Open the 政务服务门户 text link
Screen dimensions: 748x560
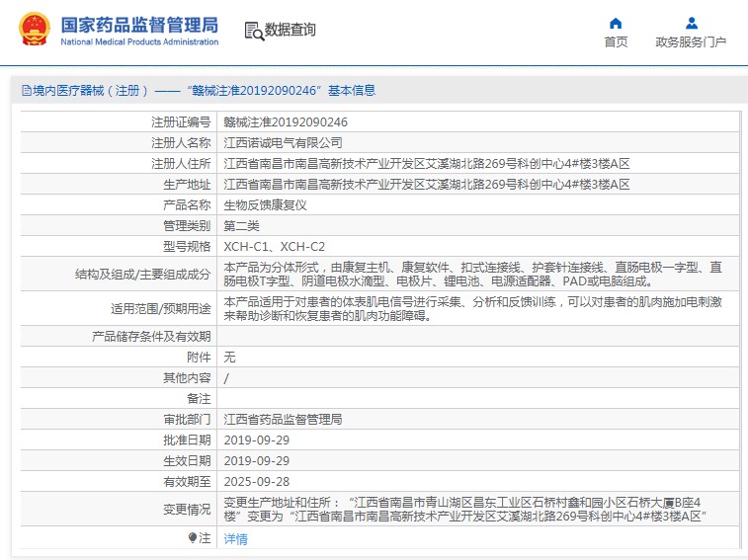pos(691,41)
